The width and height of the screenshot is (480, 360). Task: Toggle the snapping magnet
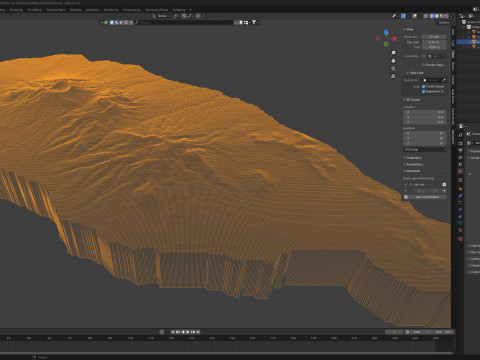pyautogui.click(x=184, y=16)
